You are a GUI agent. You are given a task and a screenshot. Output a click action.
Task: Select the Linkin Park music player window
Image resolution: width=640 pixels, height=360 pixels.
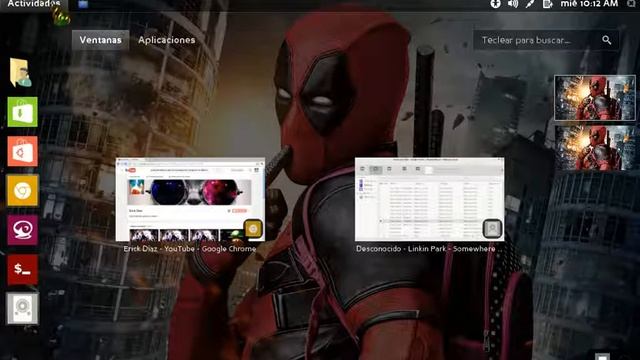tap(429, 199)
